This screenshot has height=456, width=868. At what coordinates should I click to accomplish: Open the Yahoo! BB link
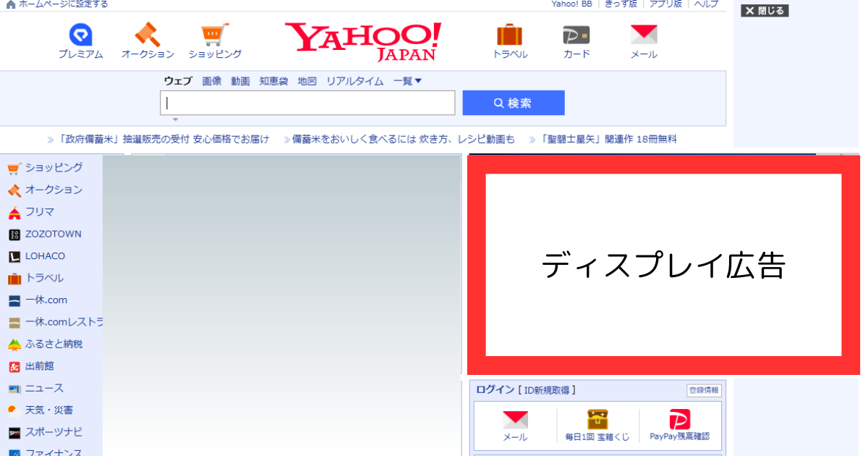[x=571, y=4]
